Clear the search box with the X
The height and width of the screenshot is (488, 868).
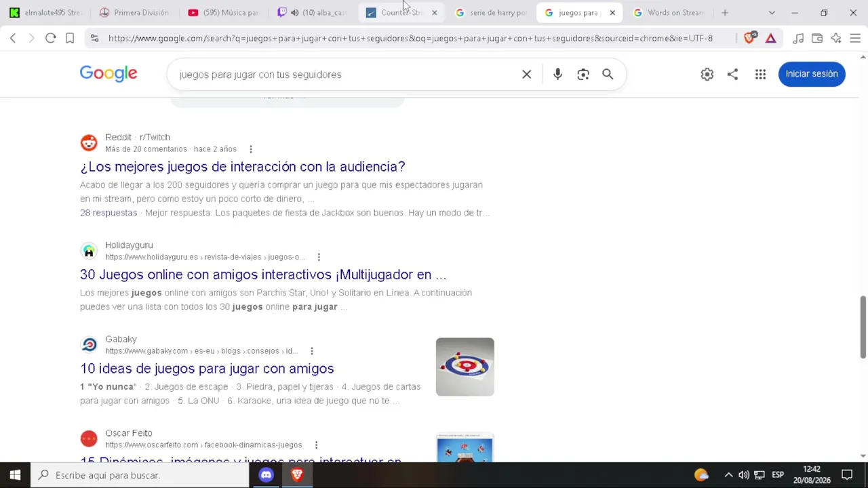(x=526, y=75)
